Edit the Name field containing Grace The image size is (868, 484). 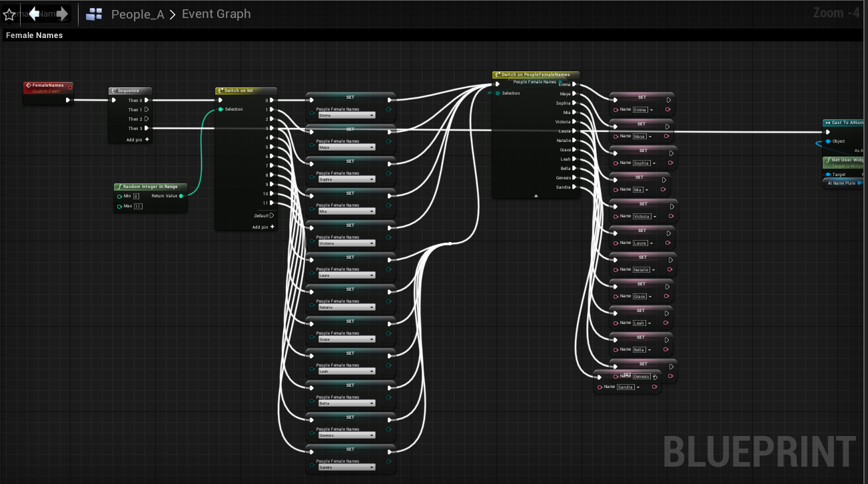(640, 297)
